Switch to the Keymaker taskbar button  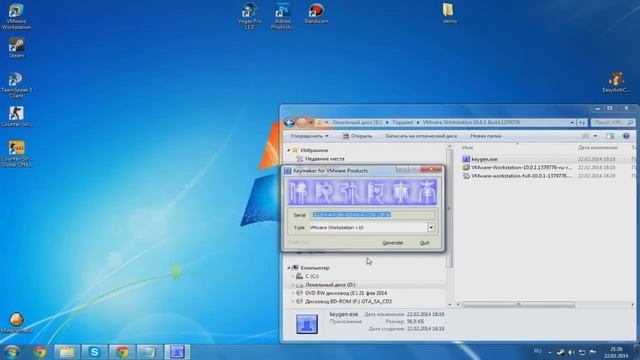(x=177, y=351)
